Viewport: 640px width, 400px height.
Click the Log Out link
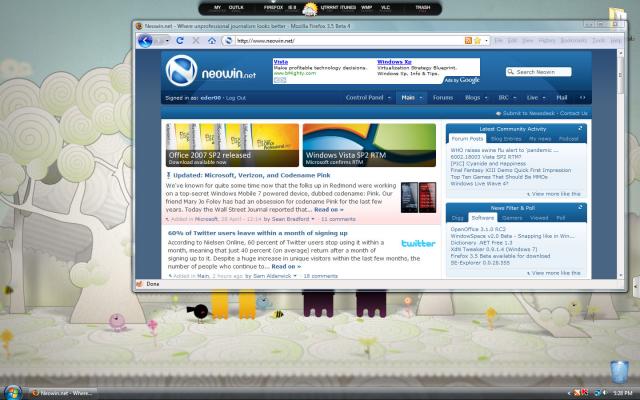(236, 98)
